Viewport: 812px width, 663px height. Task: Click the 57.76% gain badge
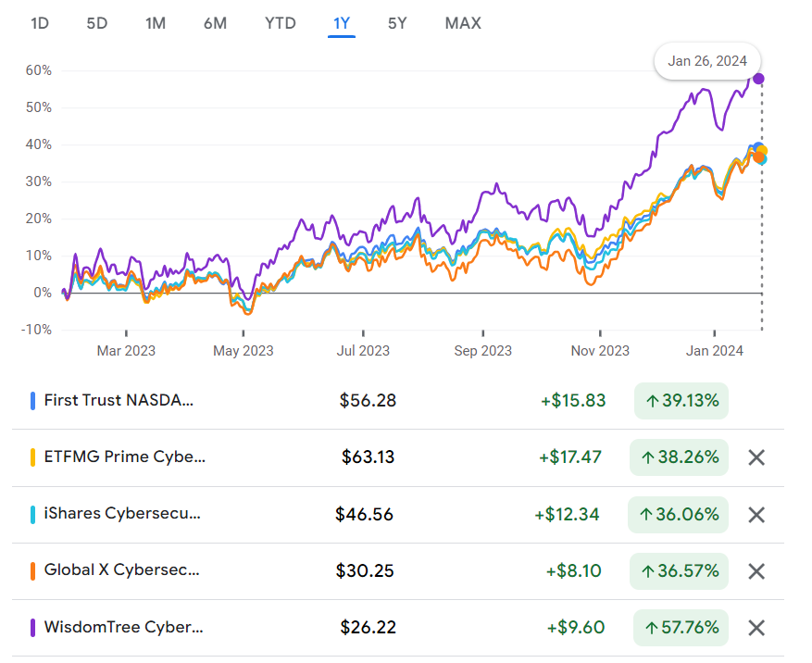tap(681, 628)
